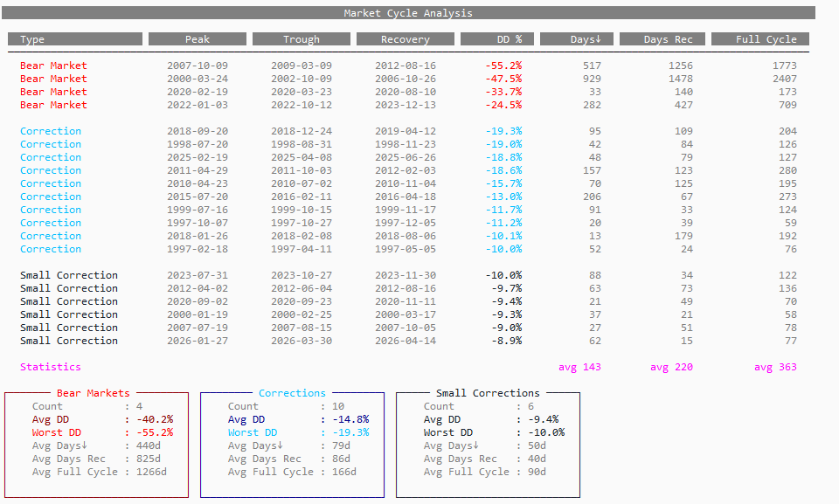
Task: Select the Correction row peaking 2025-02-19
Action: coord(408,157)
